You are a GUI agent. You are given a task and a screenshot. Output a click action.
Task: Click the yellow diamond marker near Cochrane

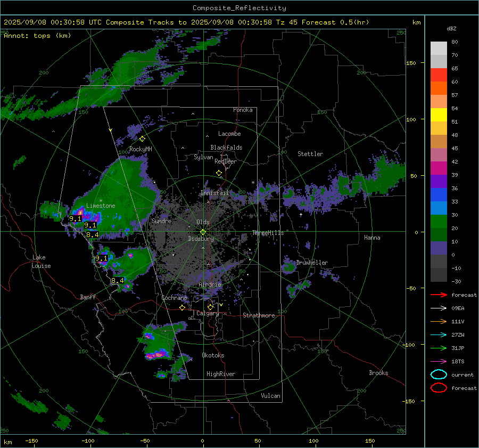coord(183,307)
